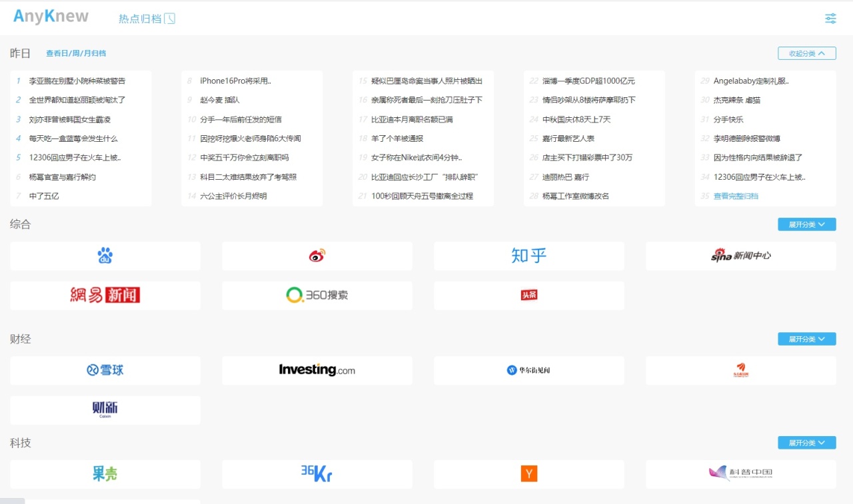Image resolution: width=853 pixels, height=504 pixels.
Task: Read 情侣吵架从8楼将萨摩耶扔下
Action: [x=589, y=100]
